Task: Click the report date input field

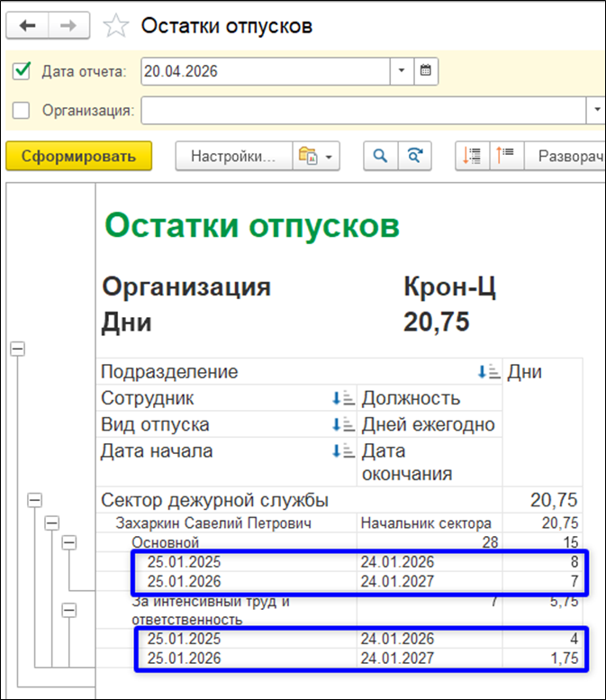Action: click(x=266, y=71)
